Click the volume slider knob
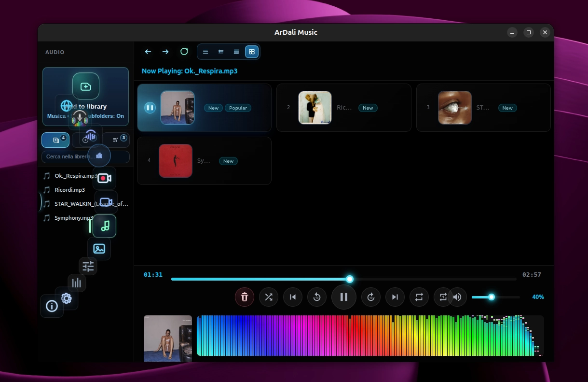 tap(492, 297)
